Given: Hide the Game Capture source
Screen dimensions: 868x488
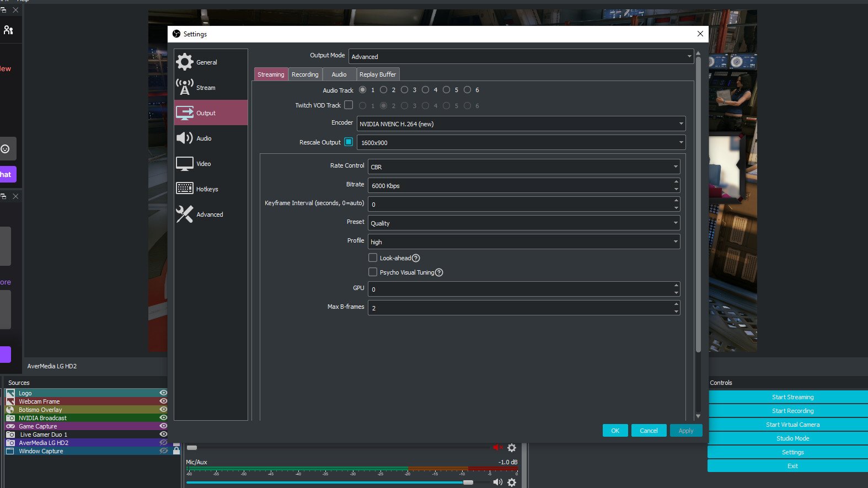Looking at the screenshot, I should 163,426.
